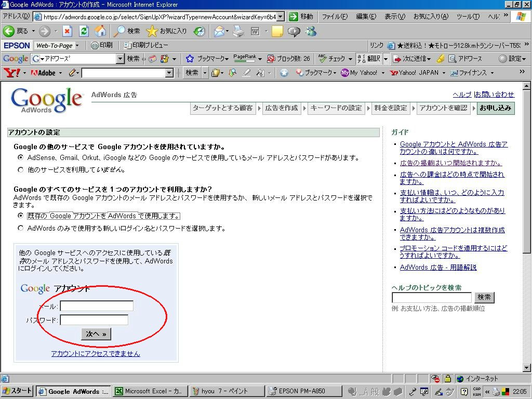Open the dropdown arrow beside 翻訳

[x=386, y=59]
